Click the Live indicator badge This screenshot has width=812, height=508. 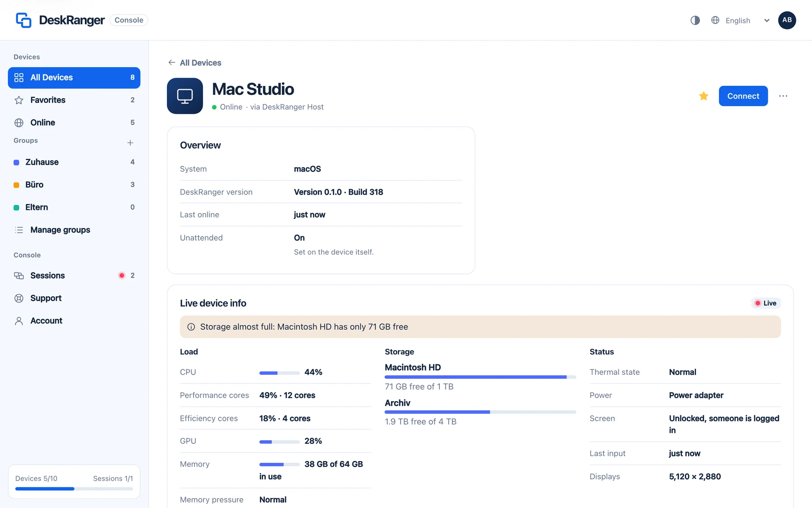(766, 303)
